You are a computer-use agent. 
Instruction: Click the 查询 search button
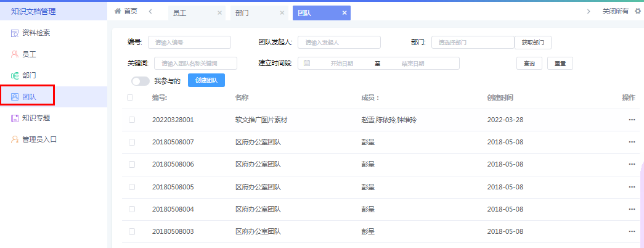529,64
